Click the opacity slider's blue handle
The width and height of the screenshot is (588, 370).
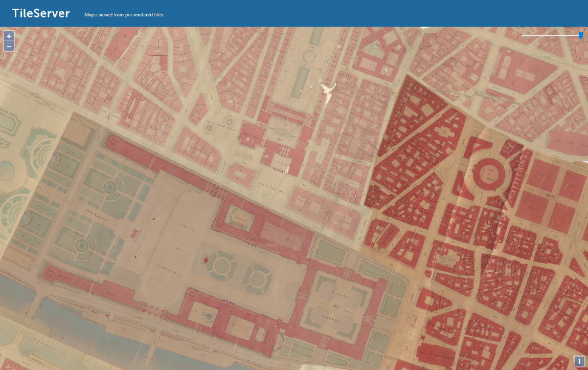(x=581, y=35)
